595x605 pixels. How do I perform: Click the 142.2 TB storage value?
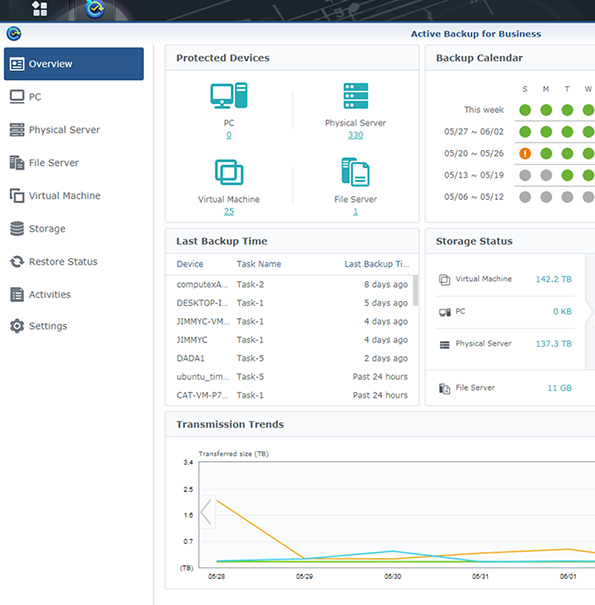tap(554, 279)
